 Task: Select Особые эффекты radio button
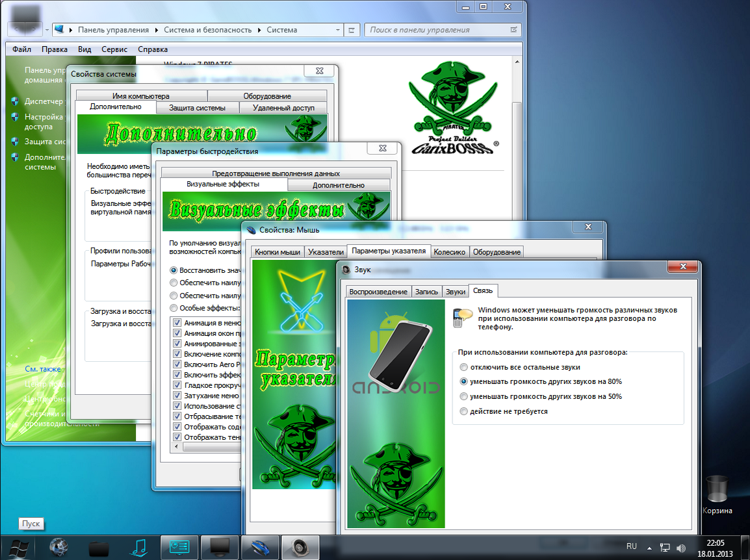click(x=174, y=308)
